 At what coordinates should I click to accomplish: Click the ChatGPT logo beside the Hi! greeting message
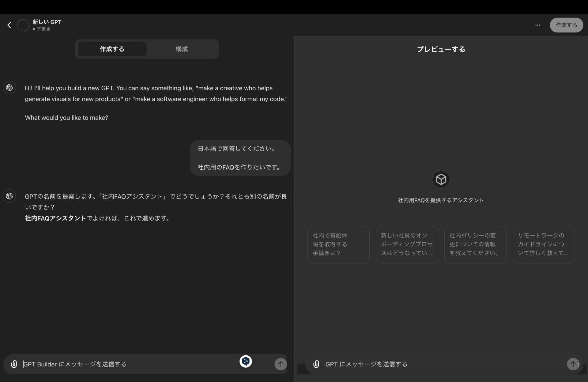coord(9,88)
